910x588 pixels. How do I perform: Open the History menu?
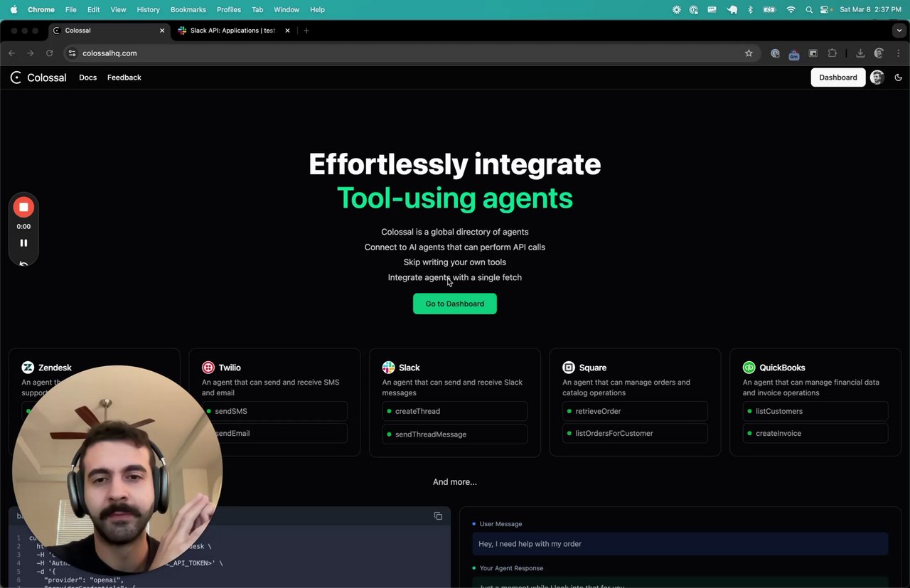point(148,10)
